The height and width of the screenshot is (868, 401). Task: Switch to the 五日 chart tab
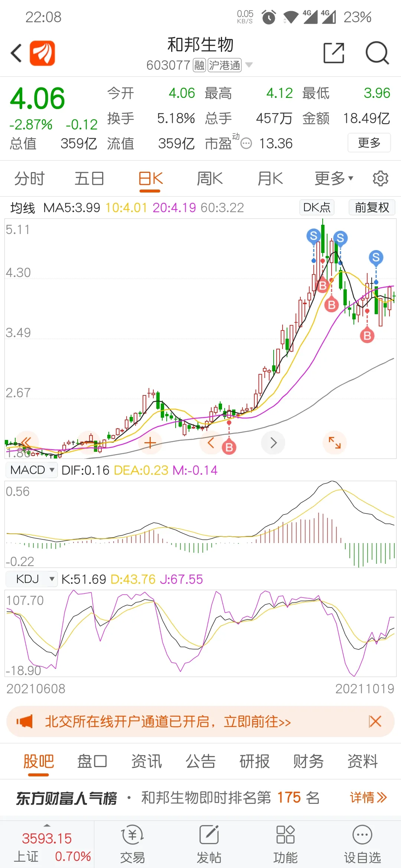pyautogui.click(x=89, y=178)
